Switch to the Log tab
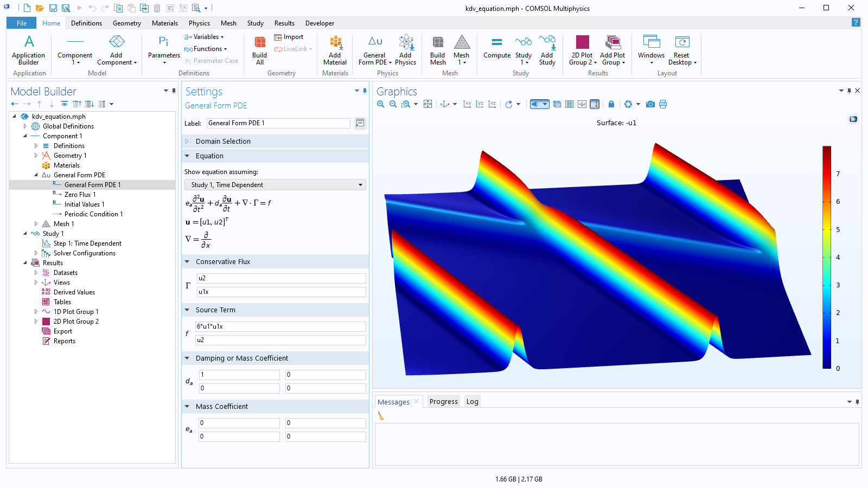Screen dimensions: 868x488 click(x=472, y=402)
